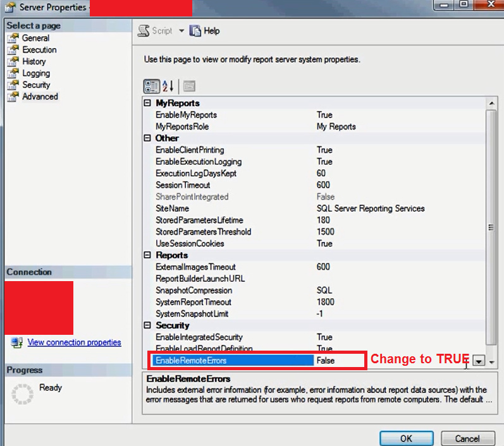Click the Property Pages icon
The width and height of the screenshot is (504, 446).
pos(189,86)
